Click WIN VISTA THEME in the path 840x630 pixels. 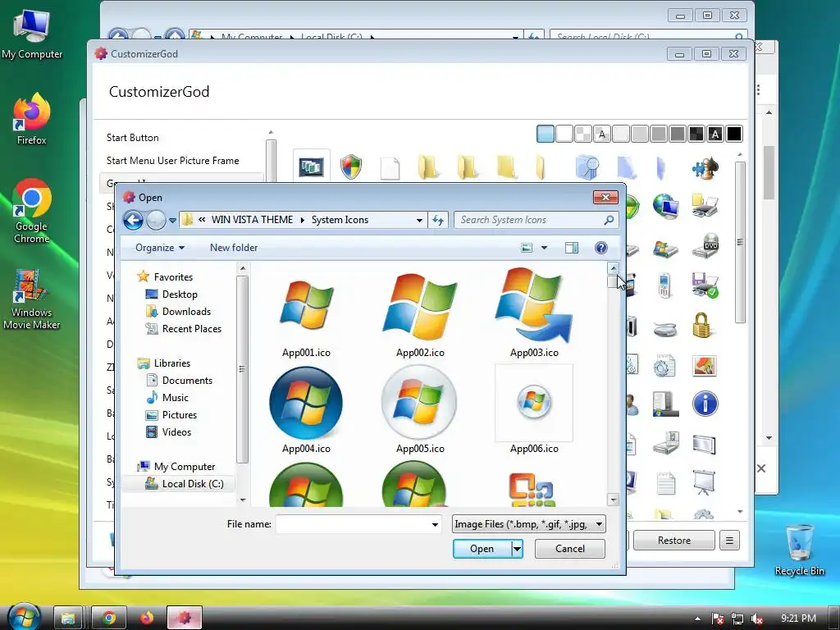click(x=252, y=220)
